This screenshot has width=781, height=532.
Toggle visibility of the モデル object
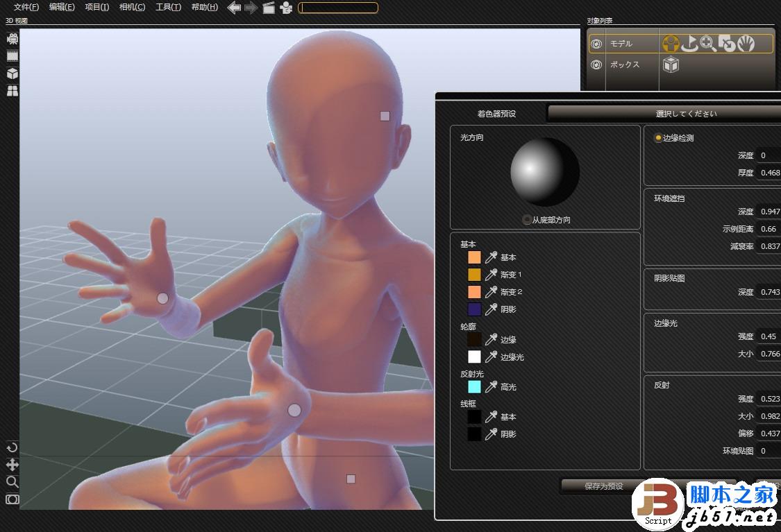596,43
